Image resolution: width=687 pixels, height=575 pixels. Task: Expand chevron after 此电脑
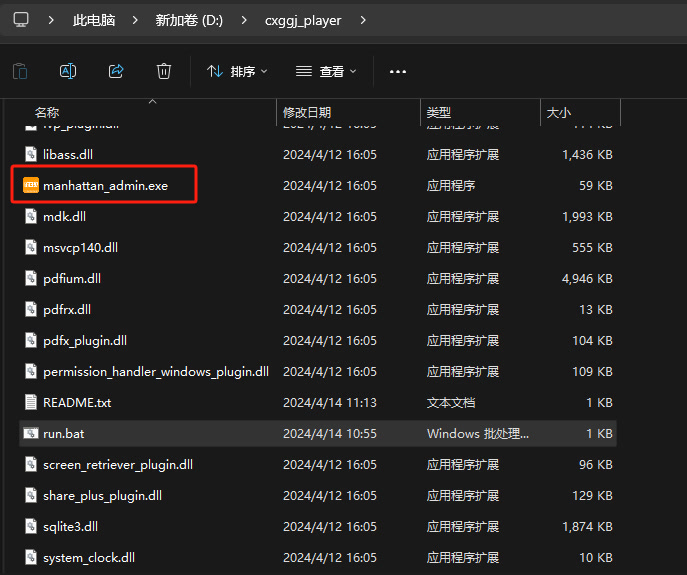[135, 20]
